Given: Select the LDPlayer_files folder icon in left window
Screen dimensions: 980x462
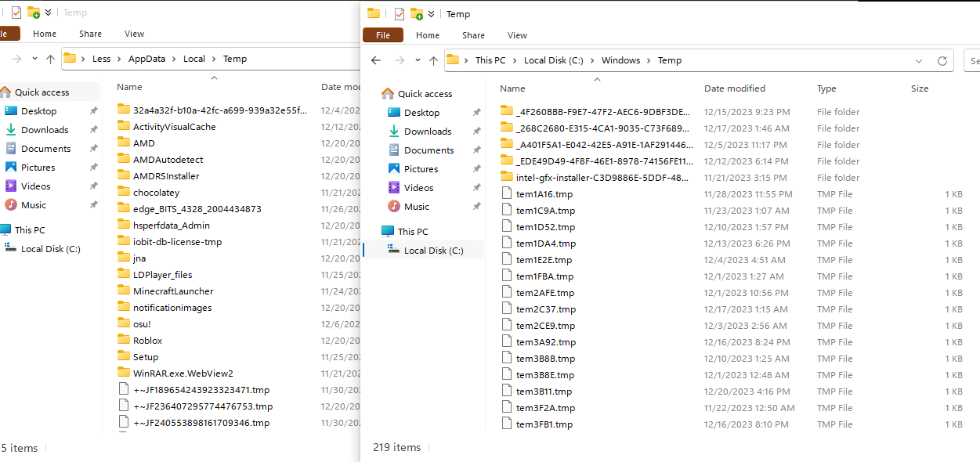Looking at the screenshot, I should coord(124,274).
